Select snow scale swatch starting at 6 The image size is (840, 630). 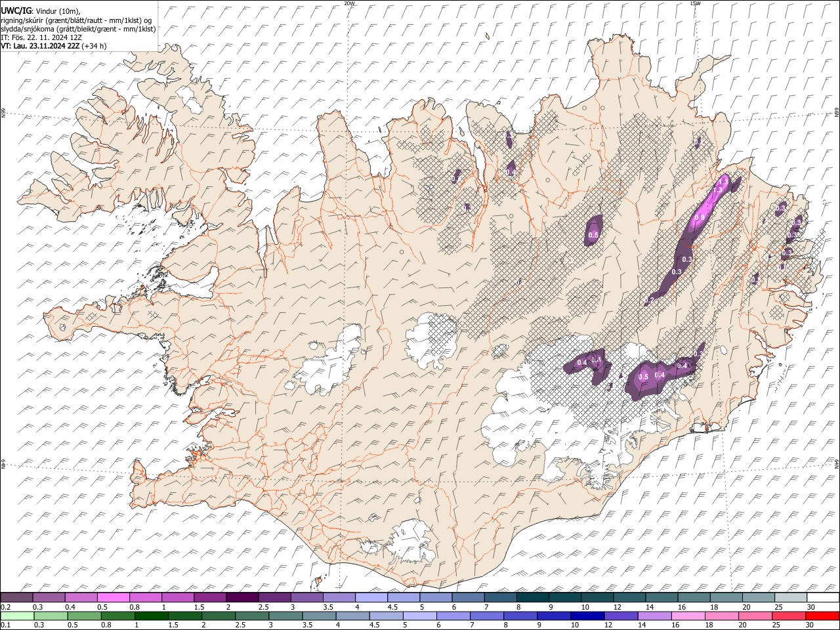[467, 597]
